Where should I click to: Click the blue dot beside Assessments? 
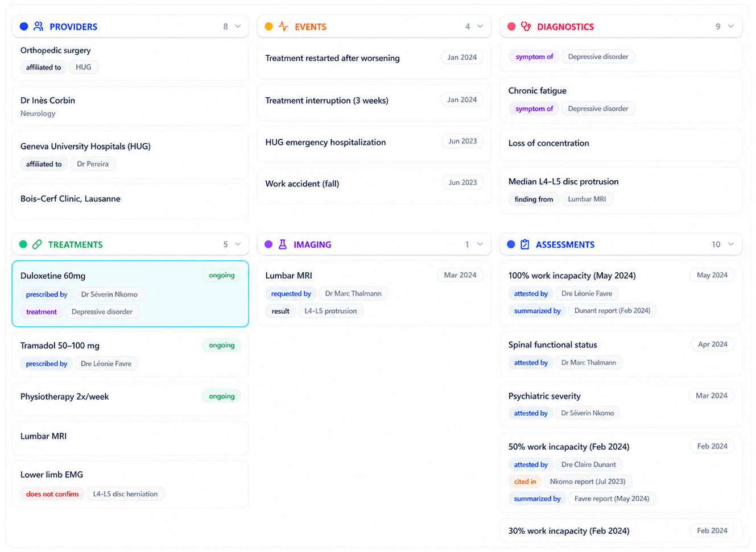[511, 244]
